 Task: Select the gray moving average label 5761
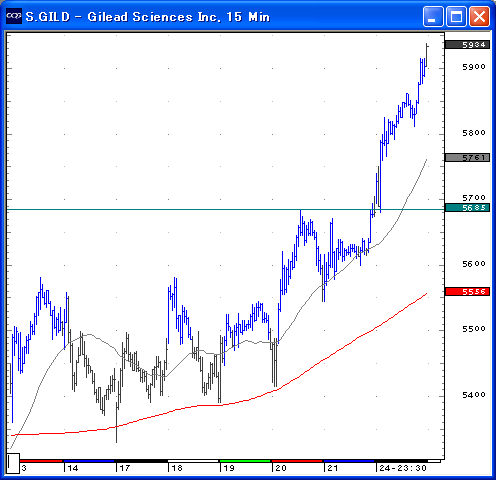pos(467,157)
